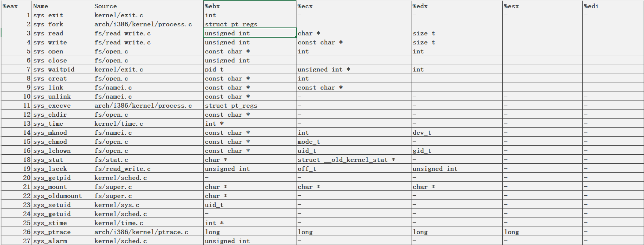Viewport: 644px width, 245px height.
Task: Select the "sys_exit" name cell
Action: click(x=62, y=15)
